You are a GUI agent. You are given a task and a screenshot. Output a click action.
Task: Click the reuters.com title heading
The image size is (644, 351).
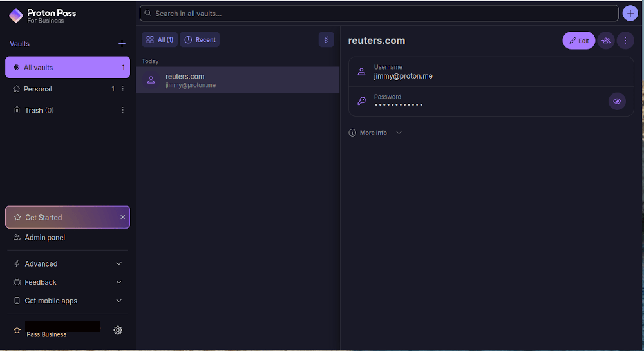(x=377, y=40)
